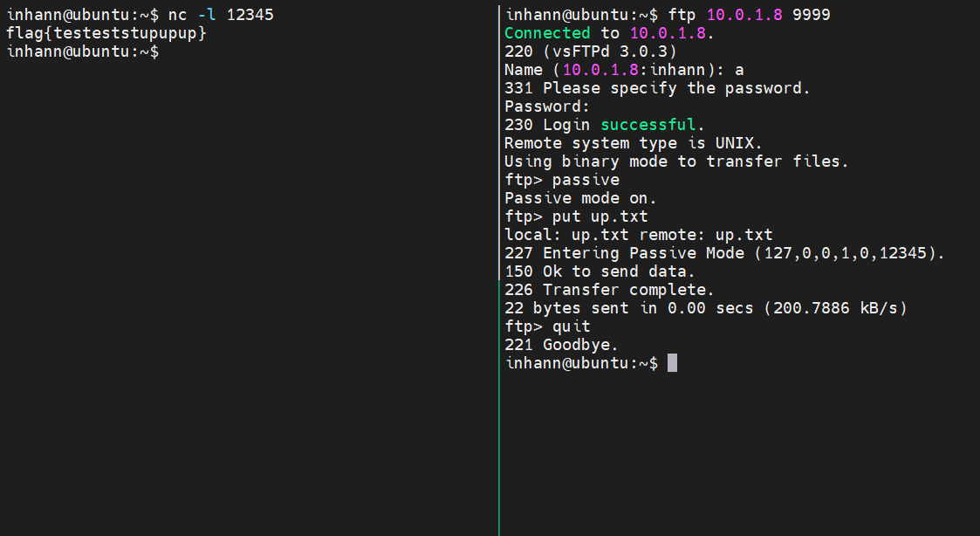Click the 'ftp> quit' command line
Image resolution: width=980 pixels, height=536 pixels.
pos(547,326)
